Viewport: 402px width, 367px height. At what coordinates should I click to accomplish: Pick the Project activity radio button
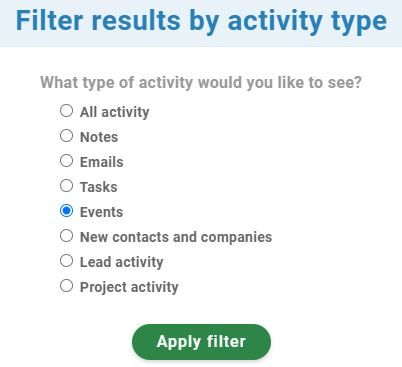click(66, 286)
